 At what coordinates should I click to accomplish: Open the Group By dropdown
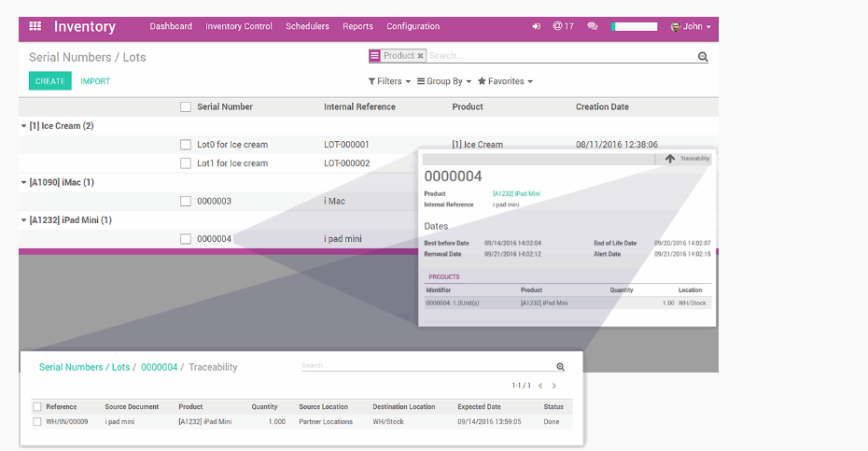pos(444,81)
